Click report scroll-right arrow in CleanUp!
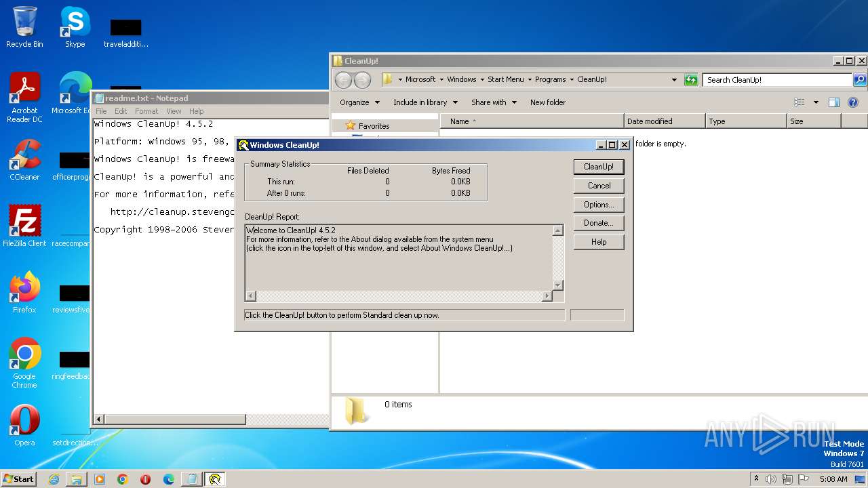This screenshot has width=868, height=488. (547, 296)
